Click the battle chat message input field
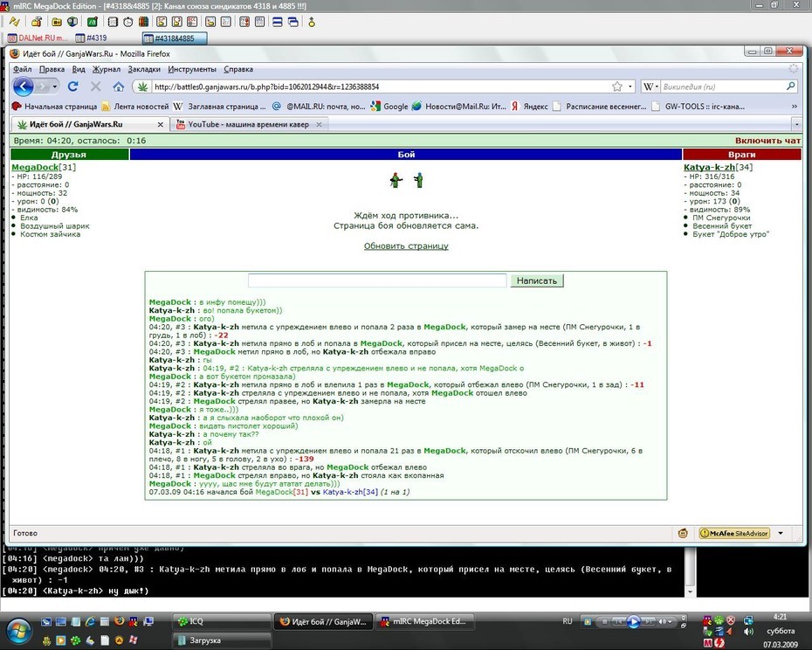 (377, 280)
